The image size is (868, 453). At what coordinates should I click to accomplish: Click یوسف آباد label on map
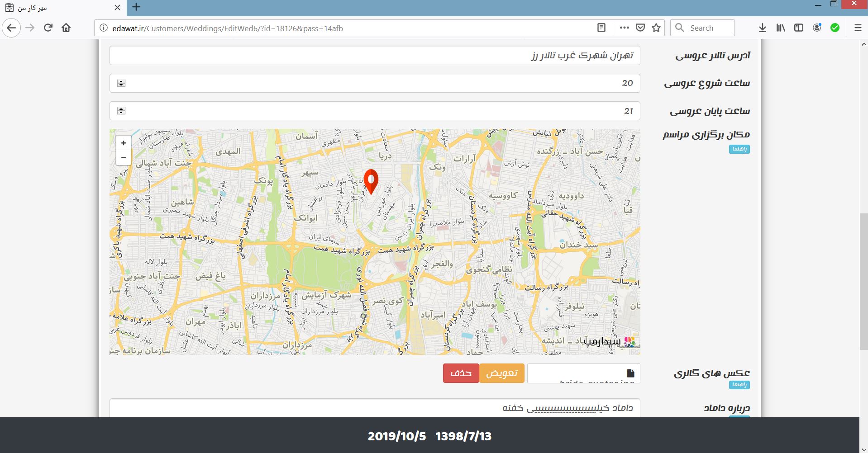pyautogui.click(x=480, y=304)
